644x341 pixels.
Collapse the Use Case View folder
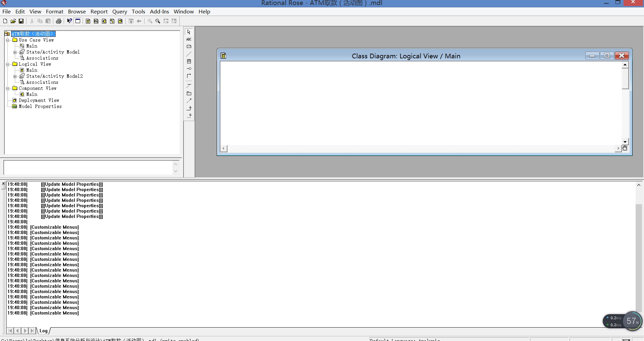7,40
